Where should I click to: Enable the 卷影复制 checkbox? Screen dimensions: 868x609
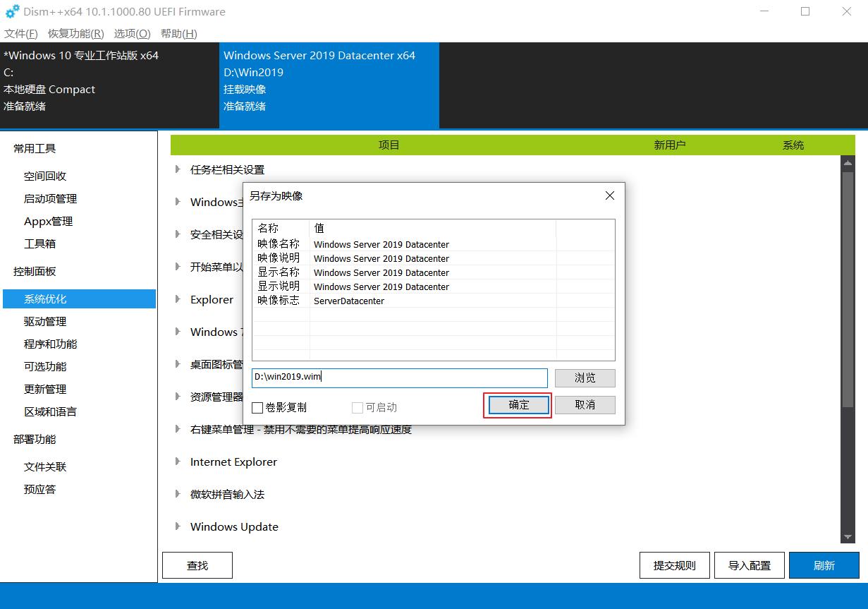pos(257,407)
